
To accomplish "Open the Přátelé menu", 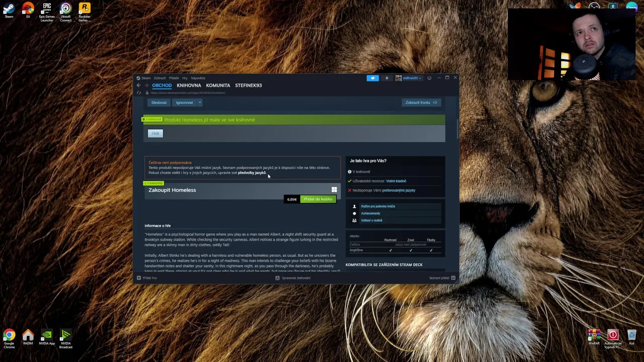I will click(x=174, y=78).
